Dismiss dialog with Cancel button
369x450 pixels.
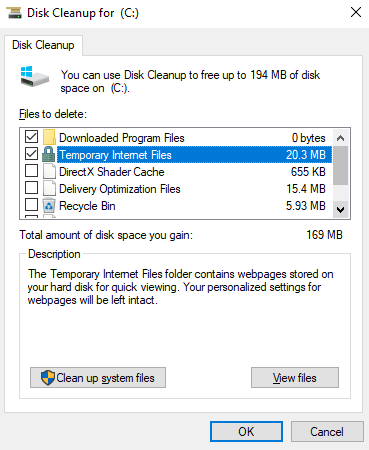(x=327, y=432)
